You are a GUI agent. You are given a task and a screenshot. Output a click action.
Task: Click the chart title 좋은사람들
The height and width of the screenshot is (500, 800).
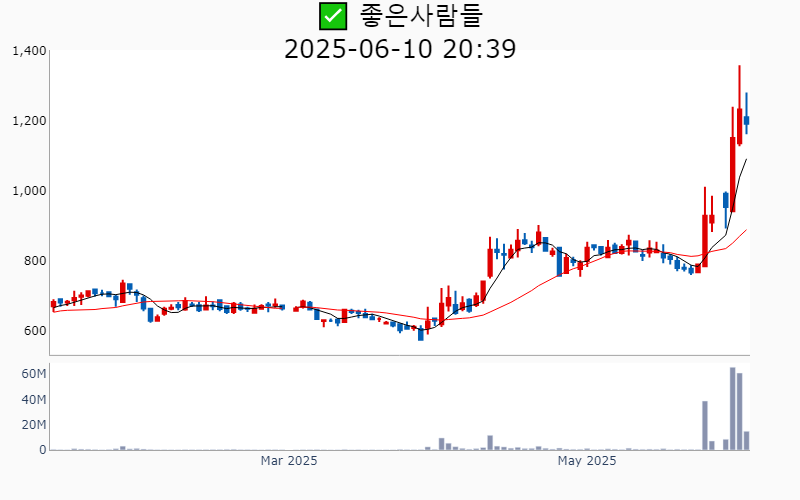(421, 15)
